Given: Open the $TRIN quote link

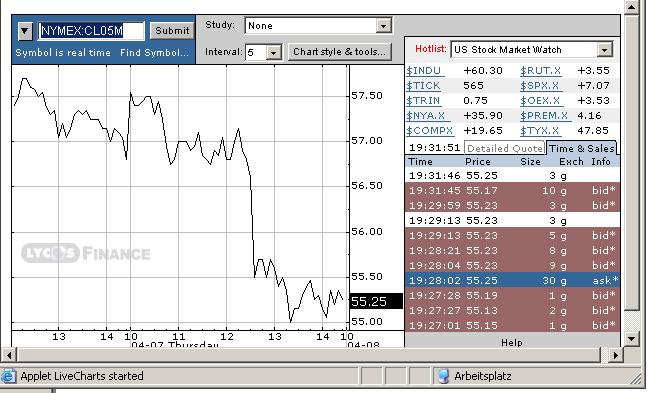Looking at the screenshot, I should [x=423, y=101].
